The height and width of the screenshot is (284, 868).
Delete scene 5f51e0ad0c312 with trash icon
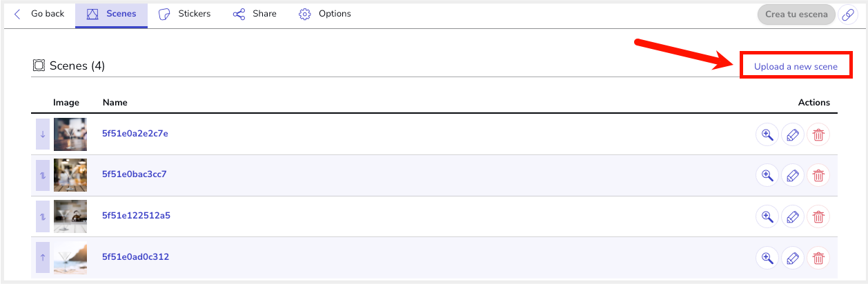click(x=818, y=258)
